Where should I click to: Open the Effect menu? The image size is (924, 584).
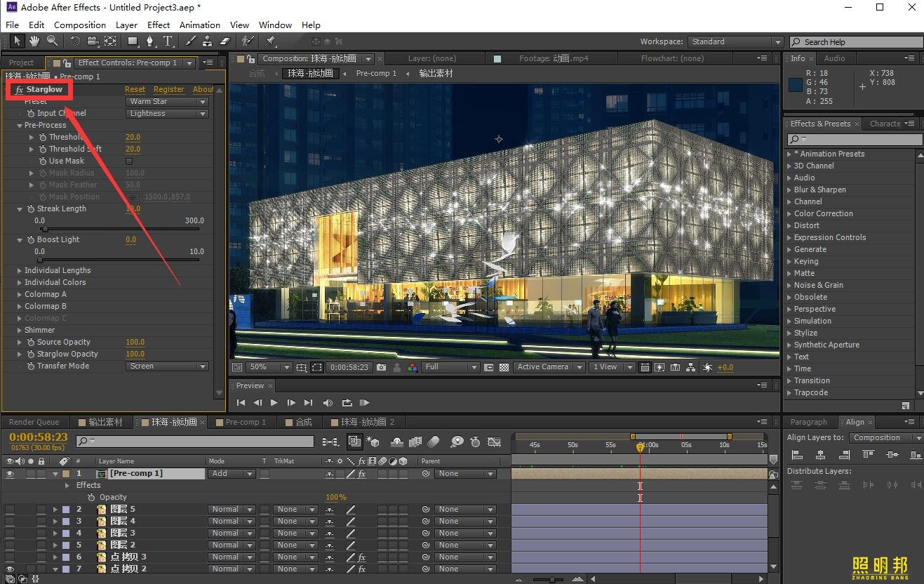(159, 25)
